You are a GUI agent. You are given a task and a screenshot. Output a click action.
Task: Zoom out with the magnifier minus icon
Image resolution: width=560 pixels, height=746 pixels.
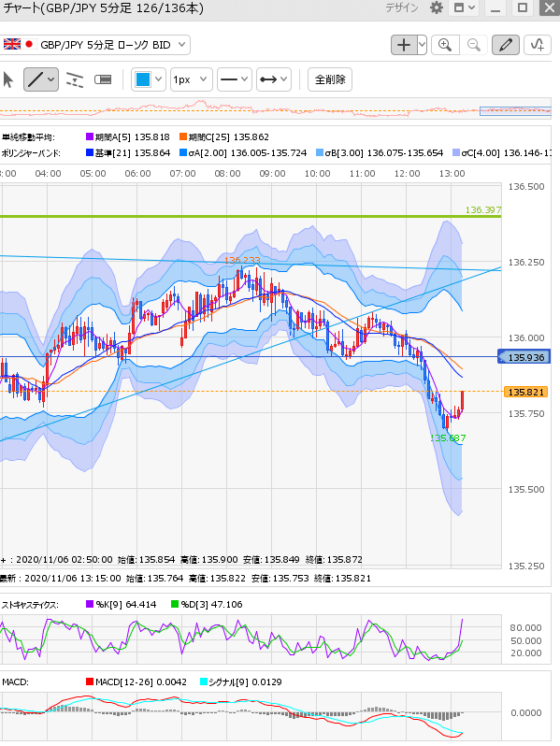coord(473,45)
